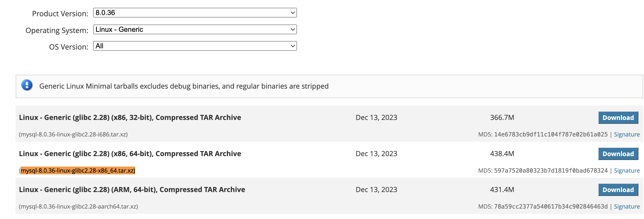
Task: Click the Generic Linux Minimal tarballs notice
Action: [184, 86]
